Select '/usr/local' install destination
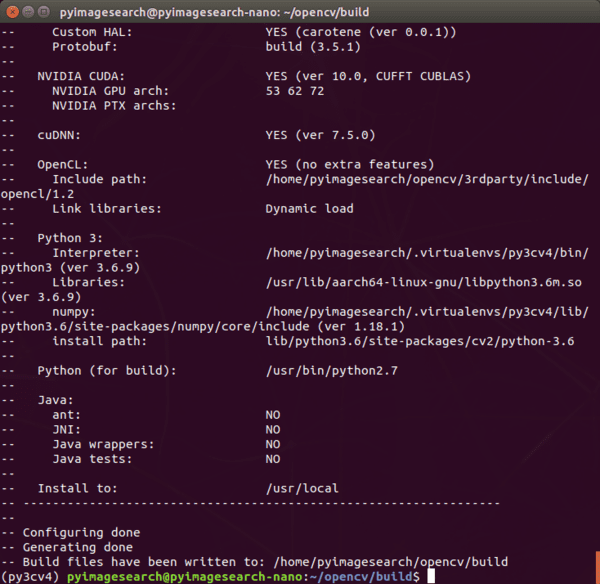The width and height of the screenshot is (600, 584). pyautogui.click(x=302, y=489)
